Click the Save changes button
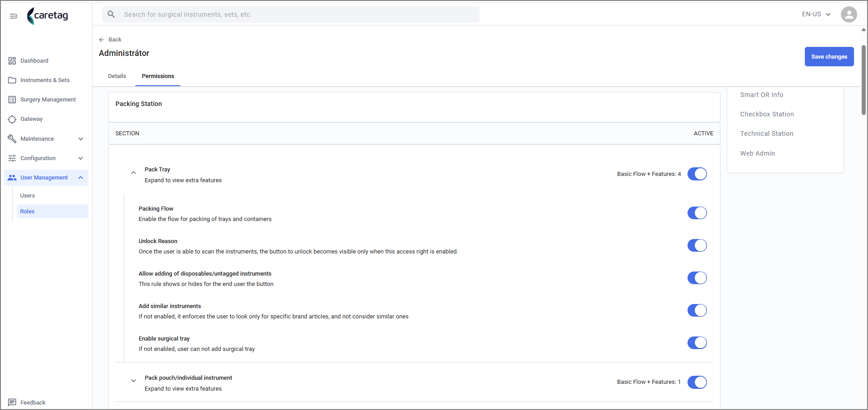Screen dimensions: 868x410 click(x=829, y=57)
